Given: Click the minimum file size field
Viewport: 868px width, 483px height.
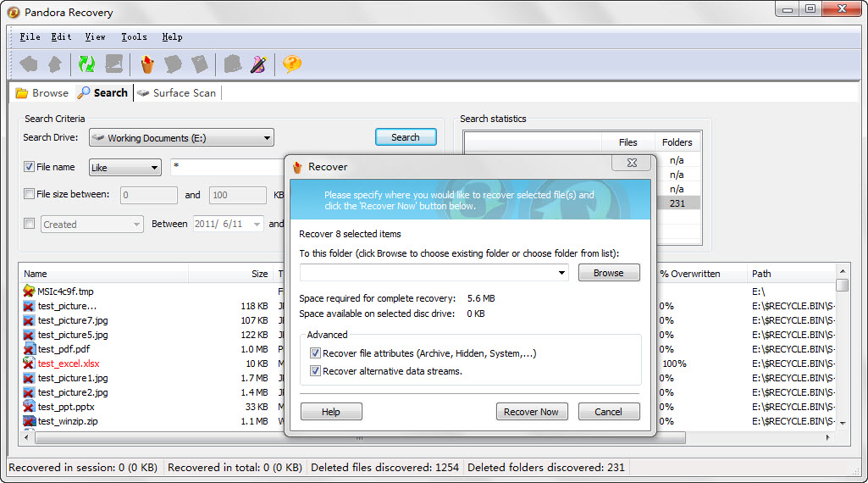Looking at the screenshot, I should point(149,195).
